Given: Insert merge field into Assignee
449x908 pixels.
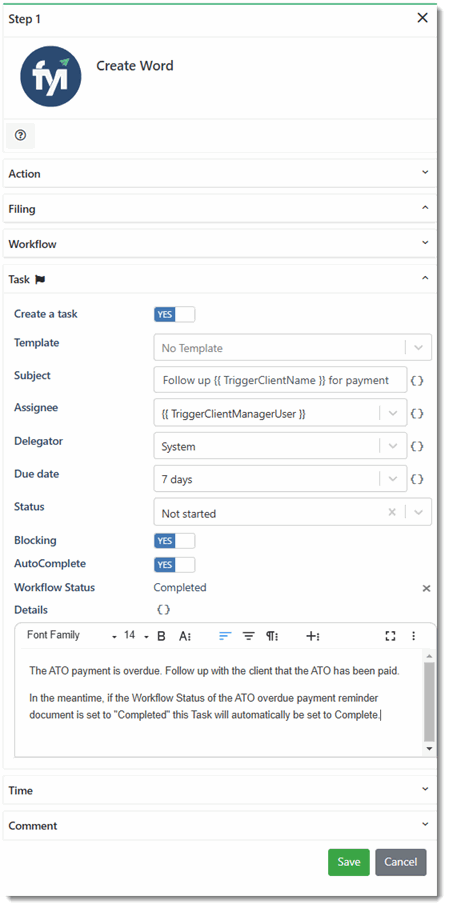Looking at the screenshot, I should point(417,413).
